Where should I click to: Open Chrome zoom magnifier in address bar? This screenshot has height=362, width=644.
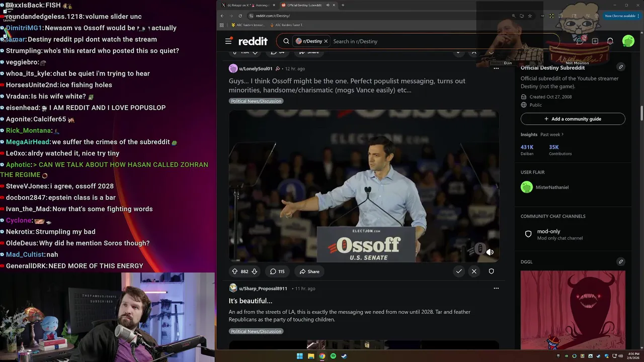(514, 16)
